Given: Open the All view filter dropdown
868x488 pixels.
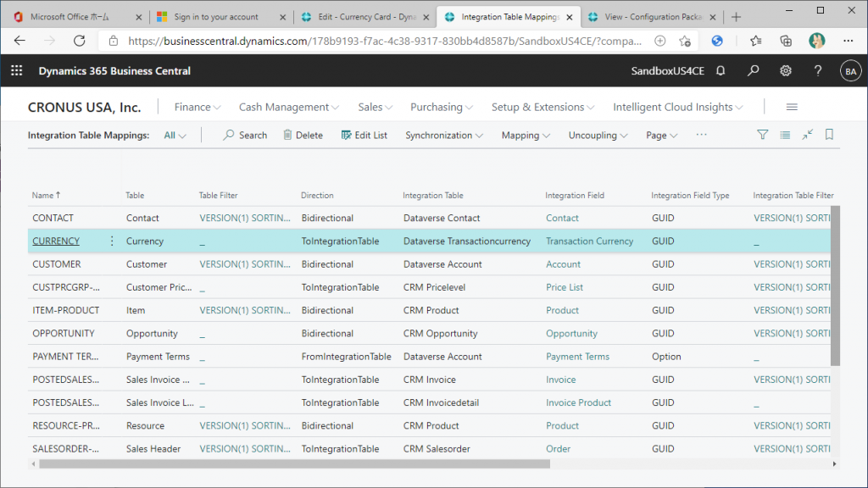Looking at the screenshot, I should click(175, 135).
